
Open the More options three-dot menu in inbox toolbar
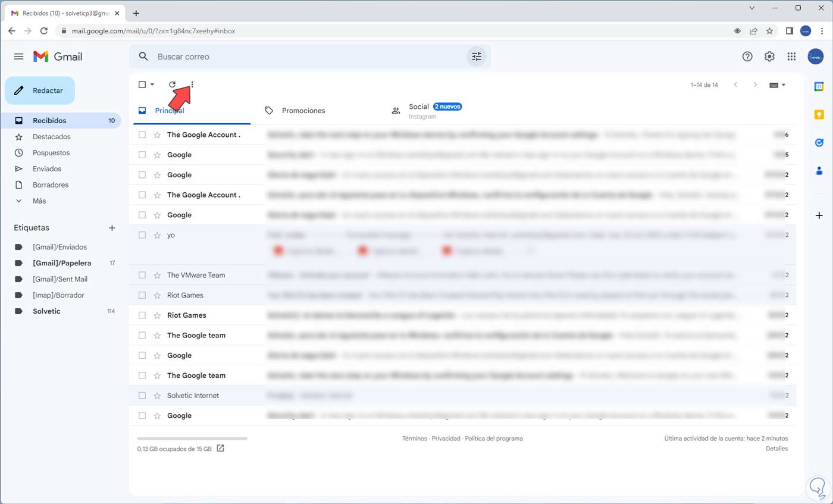click(192, 84)
